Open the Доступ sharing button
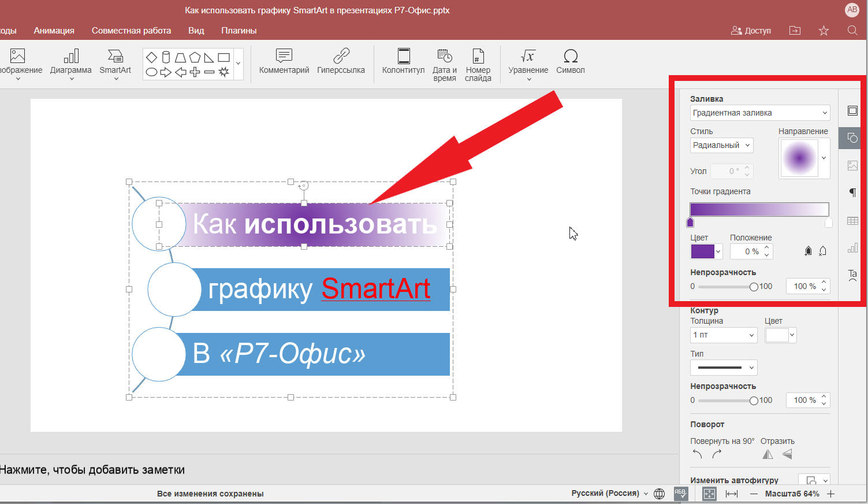The height and width of the screenshot is (504, 868). tap(751, 31)
